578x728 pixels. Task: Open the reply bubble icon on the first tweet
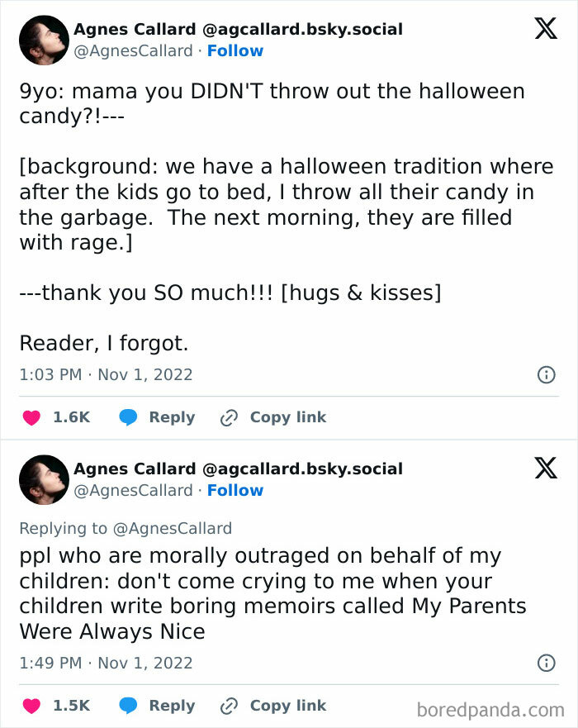128,417
